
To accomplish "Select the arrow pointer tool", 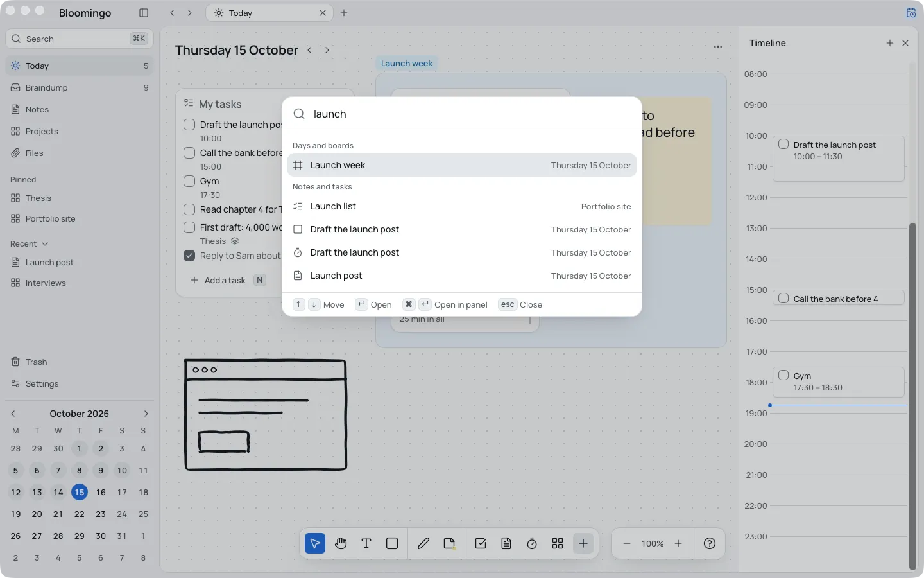I will [x=315, y=543].
